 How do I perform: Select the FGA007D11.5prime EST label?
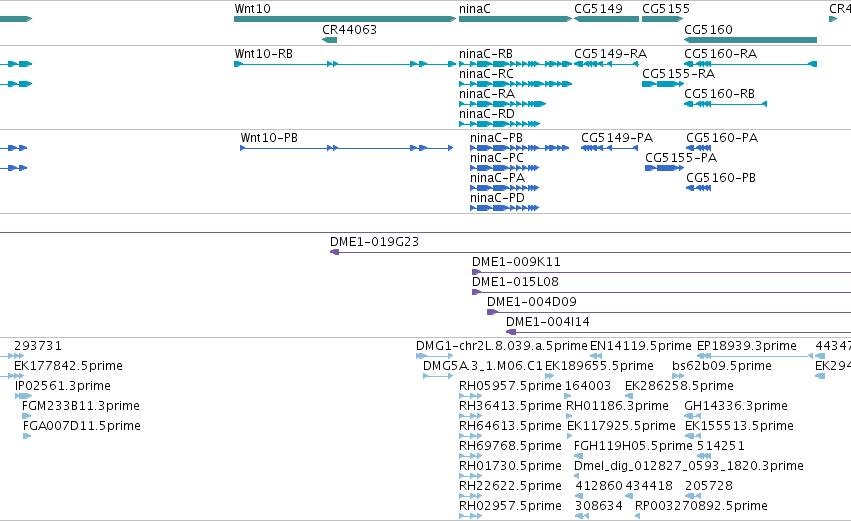[81, 427]
